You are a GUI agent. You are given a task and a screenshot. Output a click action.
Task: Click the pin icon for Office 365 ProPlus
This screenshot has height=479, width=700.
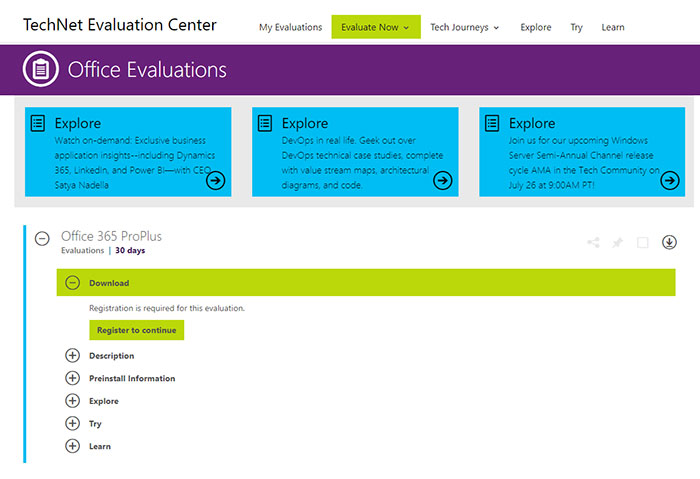coord(617,242)
